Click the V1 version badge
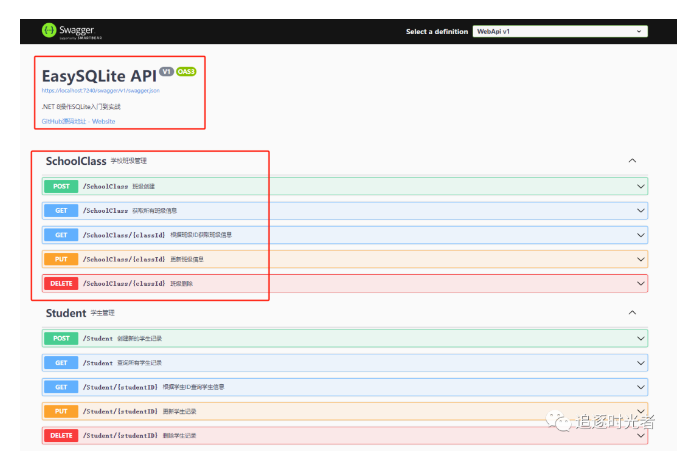This screenshot has height=461, width=689. click(167, 71)
